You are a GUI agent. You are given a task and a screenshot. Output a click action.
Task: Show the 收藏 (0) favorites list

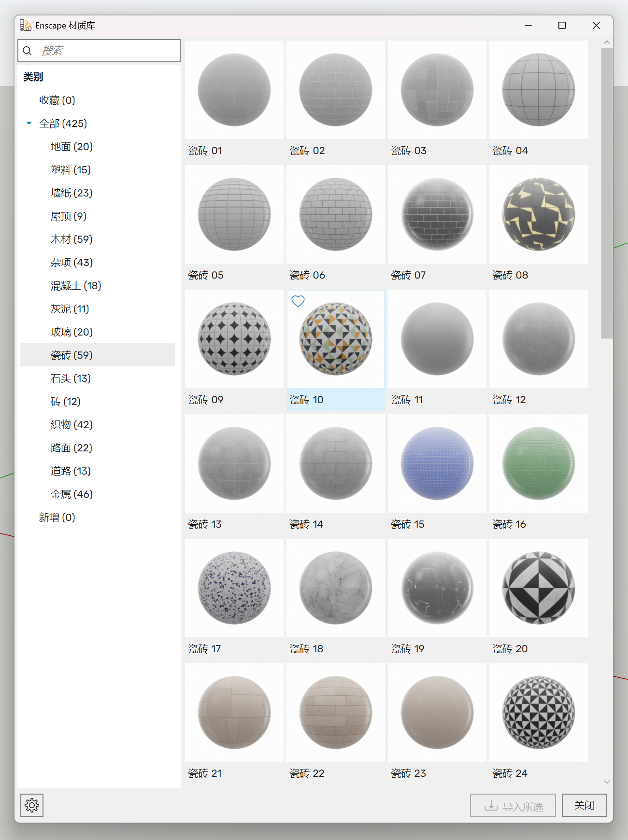click(57, 100)
